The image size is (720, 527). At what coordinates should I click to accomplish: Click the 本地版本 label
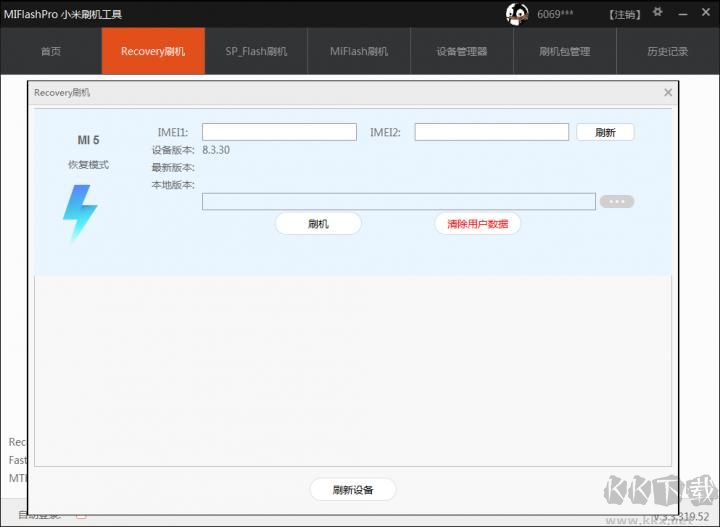(x=173, y=185)
